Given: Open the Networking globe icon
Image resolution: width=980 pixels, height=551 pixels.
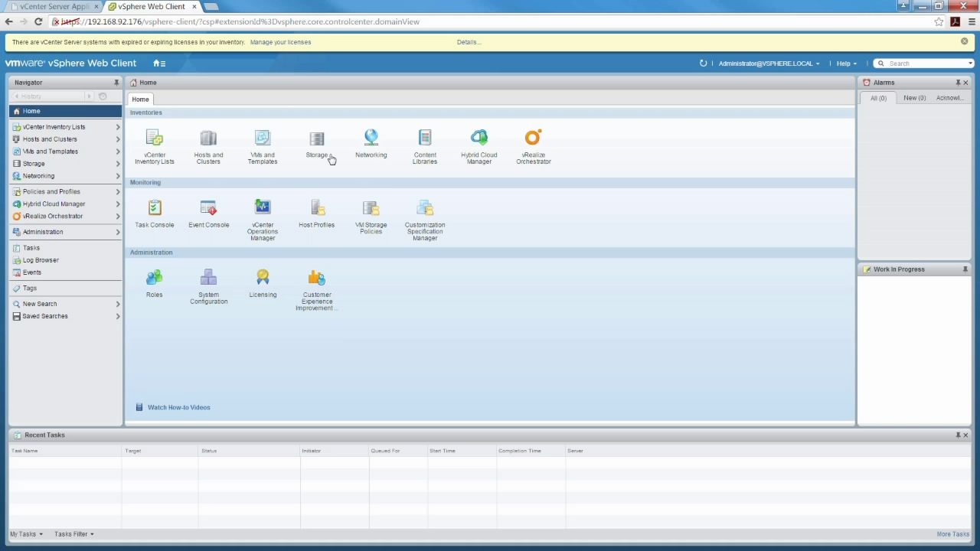Looking at the screenshot, I should pyautogui.click(x=371, y=138).
